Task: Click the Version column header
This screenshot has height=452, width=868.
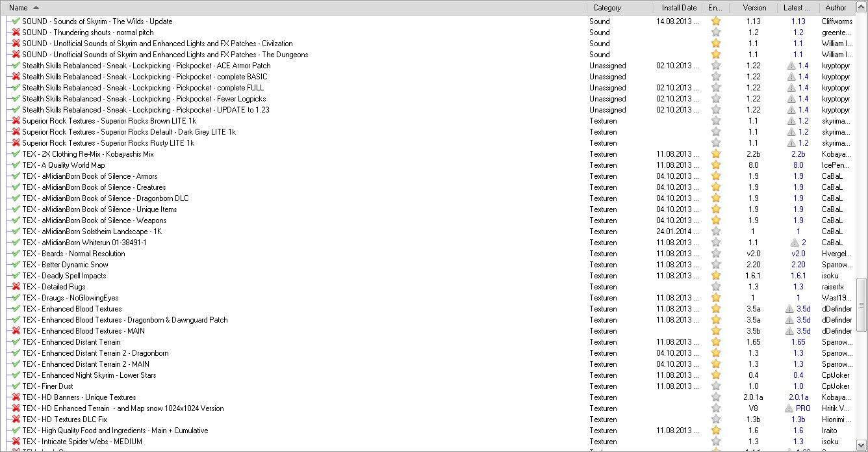Action: (754, 8)
